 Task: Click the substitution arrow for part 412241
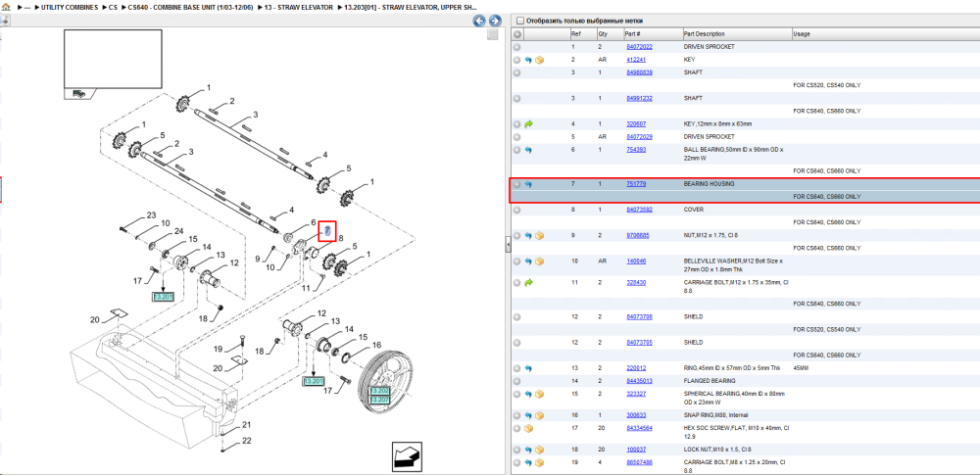point(528,60)
